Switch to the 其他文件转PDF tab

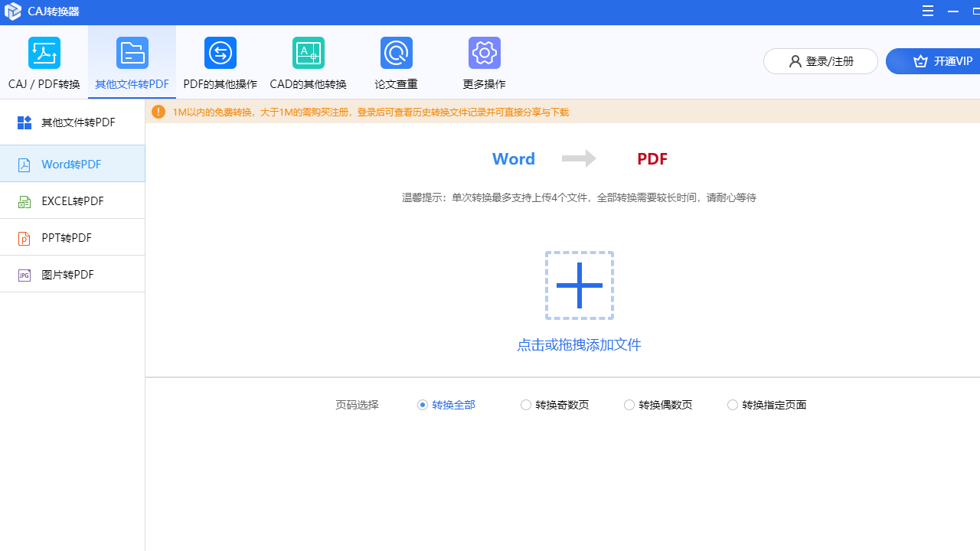[132, 84]
